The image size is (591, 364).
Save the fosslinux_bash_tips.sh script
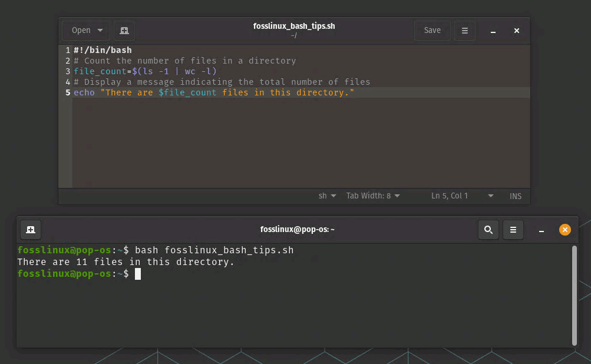pos(432,30)
